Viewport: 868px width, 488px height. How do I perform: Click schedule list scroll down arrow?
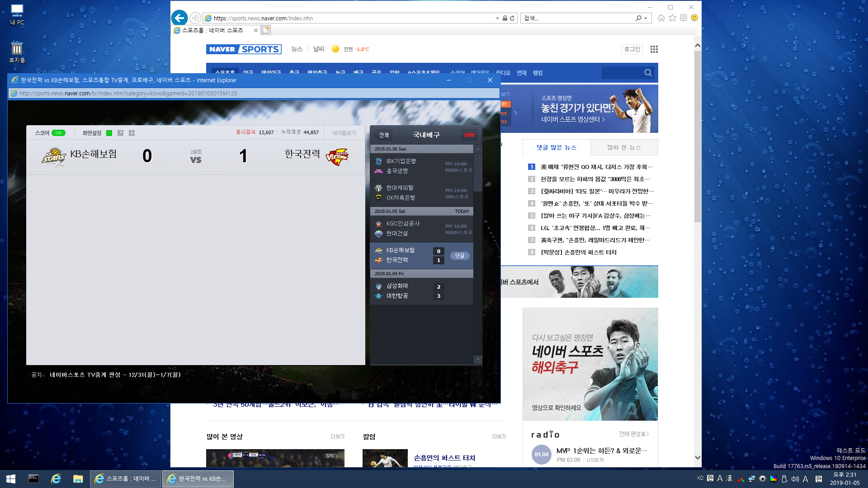(x=478, y=360)
